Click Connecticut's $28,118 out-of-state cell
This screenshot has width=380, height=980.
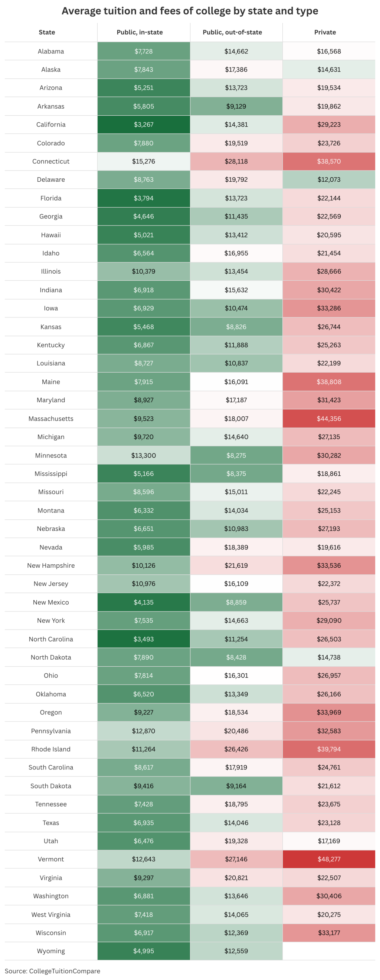(236, 161)
